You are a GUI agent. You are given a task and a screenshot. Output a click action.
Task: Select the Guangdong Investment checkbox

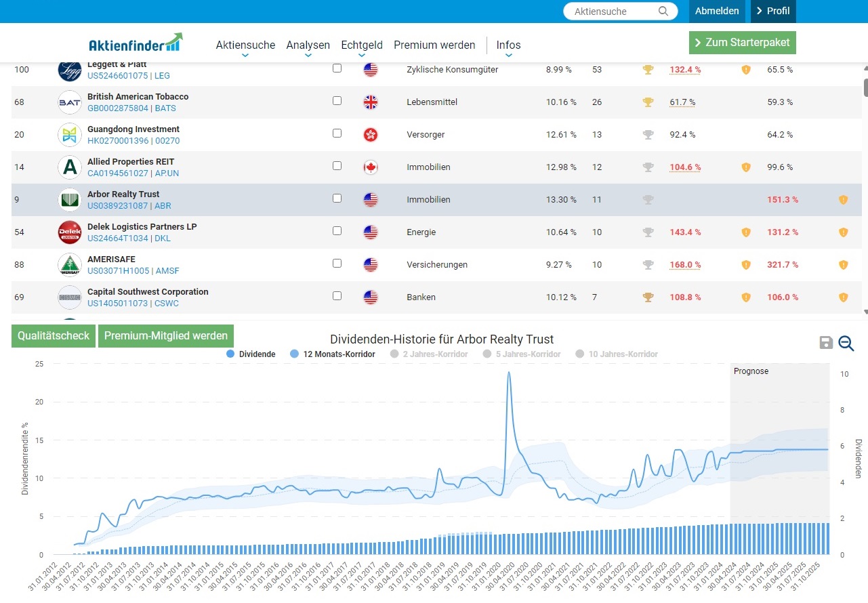coord(337,133)
